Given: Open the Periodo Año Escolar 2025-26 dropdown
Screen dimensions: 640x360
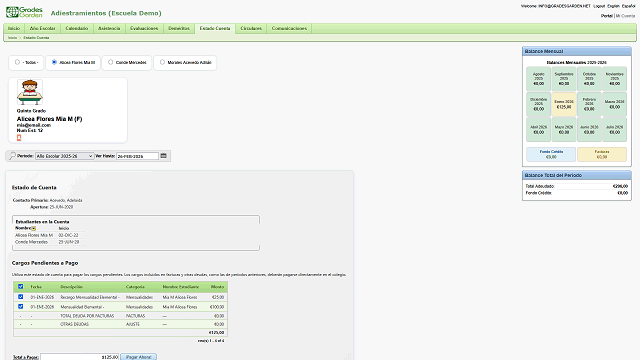Looking at the screenshot, I should point(64,156).
